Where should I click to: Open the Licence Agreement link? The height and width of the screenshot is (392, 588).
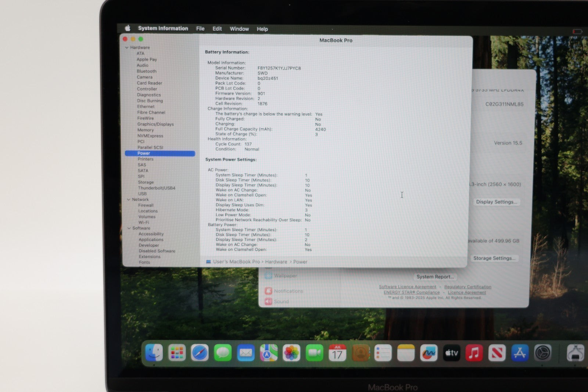(467, 292)
